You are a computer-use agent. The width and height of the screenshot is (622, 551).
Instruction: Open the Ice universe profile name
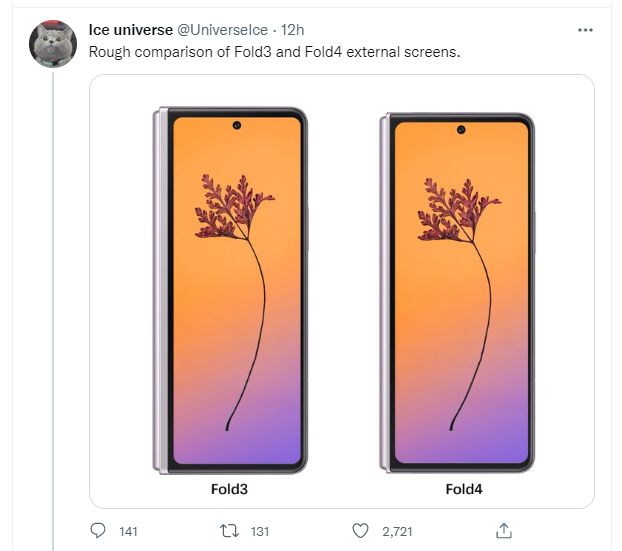click(131, 30)
